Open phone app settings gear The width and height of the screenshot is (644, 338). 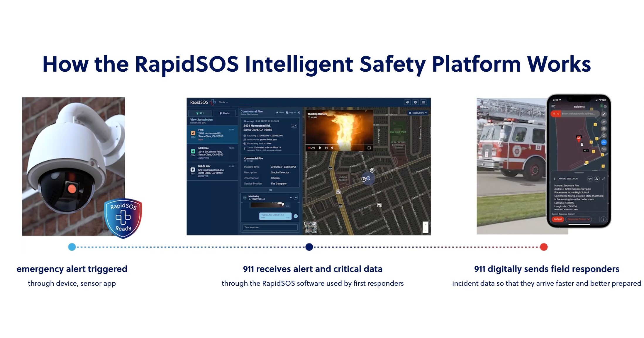[x=605, y=107]
